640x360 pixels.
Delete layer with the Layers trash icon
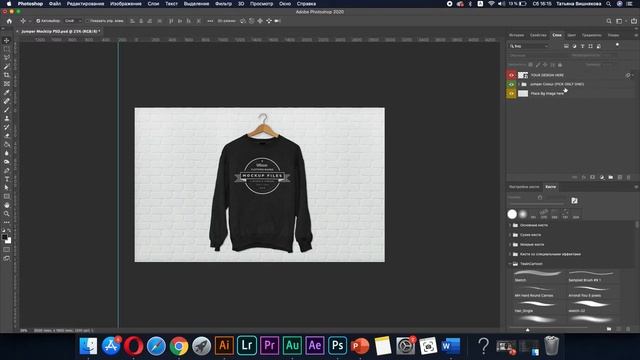629,177
